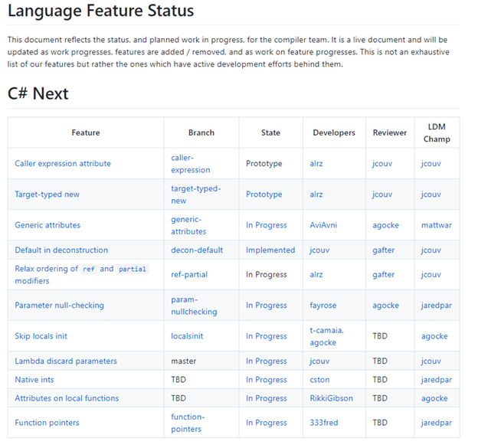The width and height of the screenshot is (478, 448).
Task: Open the target-typed-new branch link
Action: (195, 195)
